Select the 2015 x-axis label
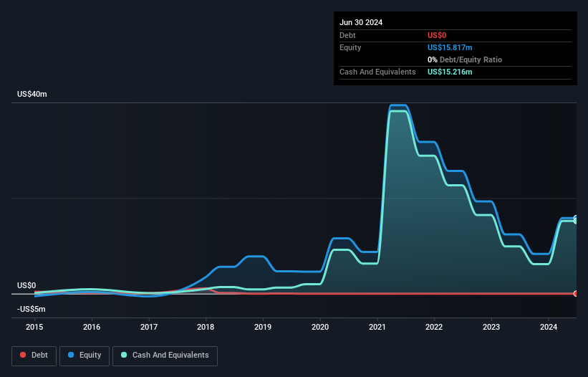588x377 pixels. 34,327
